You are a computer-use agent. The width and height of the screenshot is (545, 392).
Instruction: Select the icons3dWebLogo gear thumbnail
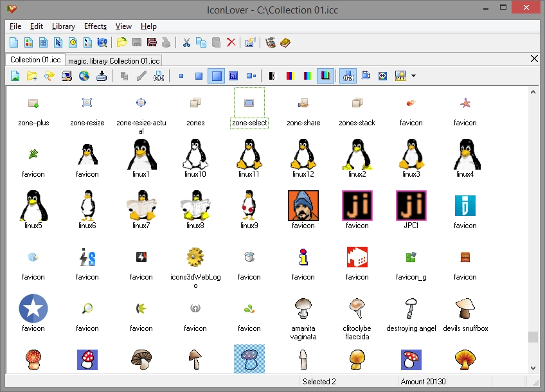pos(195,257)
